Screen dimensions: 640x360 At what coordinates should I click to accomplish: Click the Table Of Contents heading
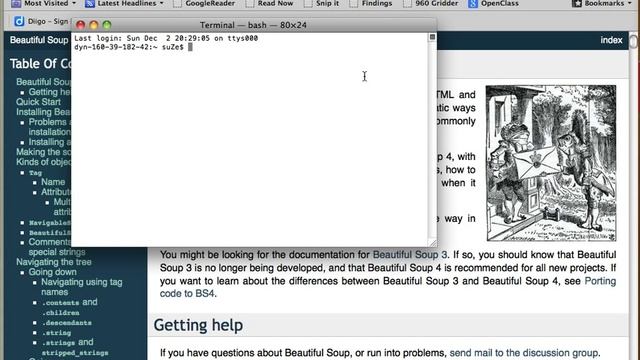pyautogui.click(x=40, y=64)
